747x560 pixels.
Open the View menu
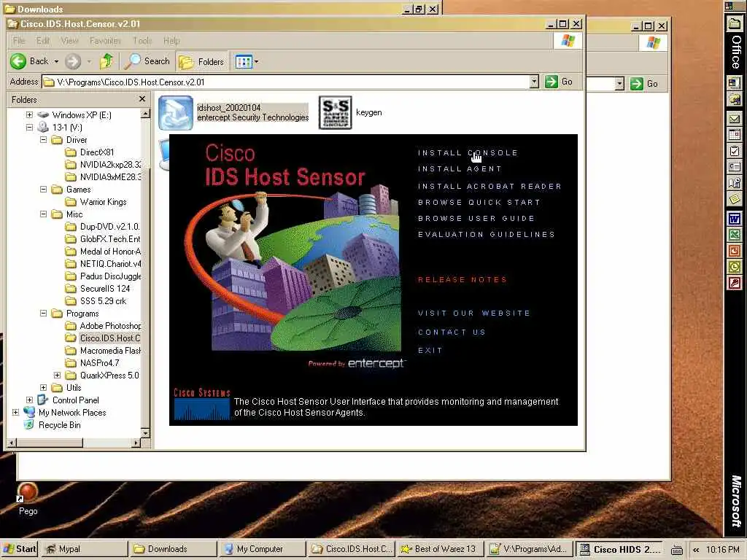tap(69, 41)
